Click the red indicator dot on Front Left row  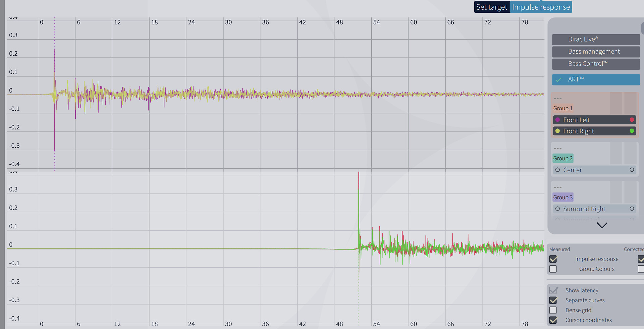632,120
